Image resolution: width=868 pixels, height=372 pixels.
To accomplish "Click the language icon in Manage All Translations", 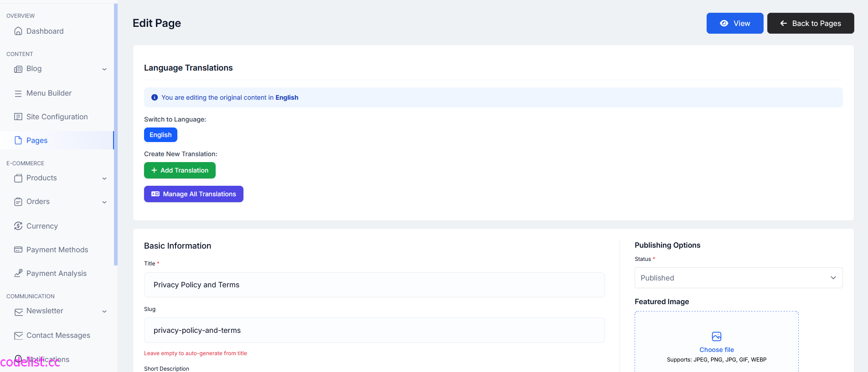I will coord(155,194).
